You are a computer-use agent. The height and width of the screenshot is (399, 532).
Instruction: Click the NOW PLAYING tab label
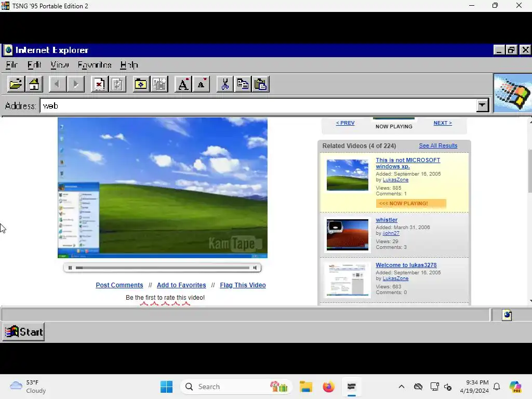pos(394,126)
